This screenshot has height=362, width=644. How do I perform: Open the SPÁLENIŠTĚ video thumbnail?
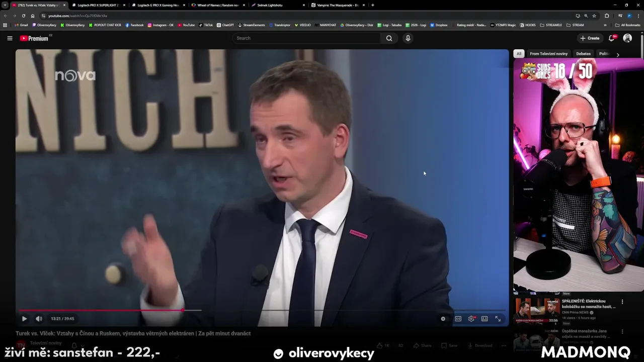pos(537,310)
